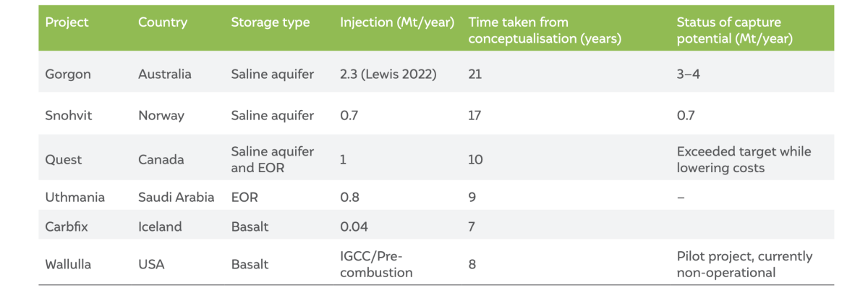Click the IGCC/Pre-combustion cell
The height and width of the screenshot is (288, 868).
[376, 264]
